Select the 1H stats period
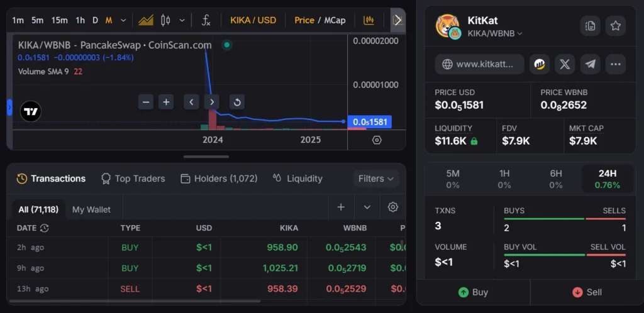The height and width of the screenshot is (313, 644). coord(504,179)
